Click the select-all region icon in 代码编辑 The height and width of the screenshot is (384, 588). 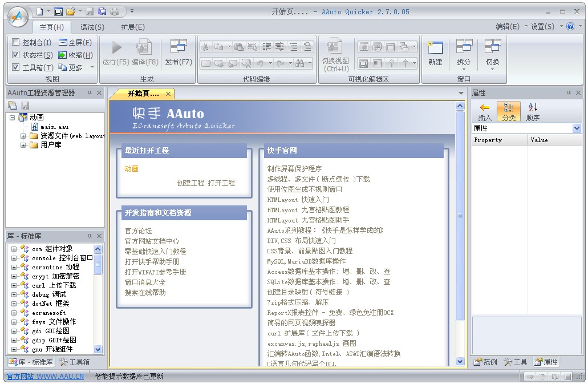click(253, 47)
